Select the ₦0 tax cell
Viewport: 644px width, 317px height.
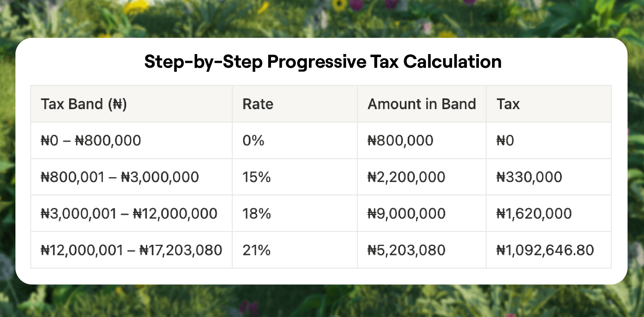[x=505, y=140]
